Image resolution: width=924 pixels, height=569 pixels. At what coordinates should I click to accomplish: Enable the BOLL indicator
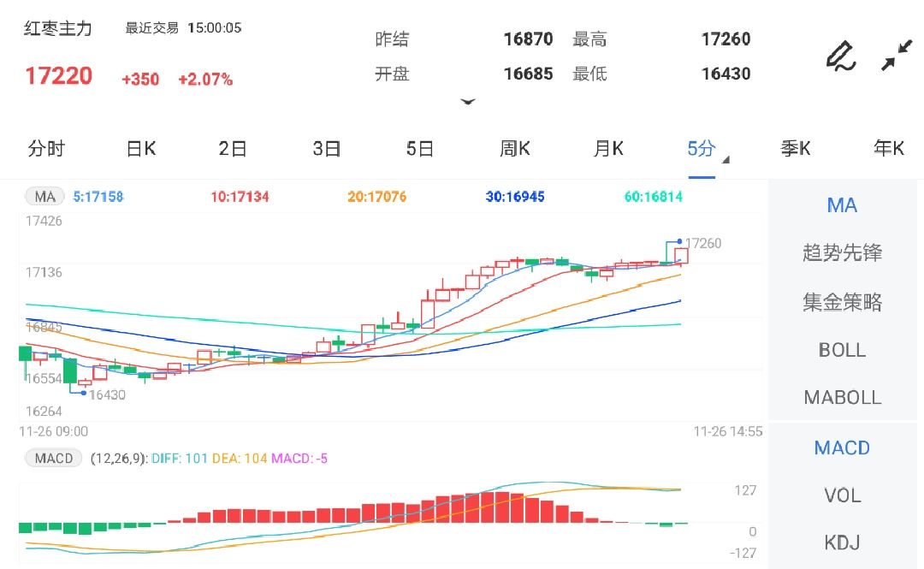tap(842, 350)
